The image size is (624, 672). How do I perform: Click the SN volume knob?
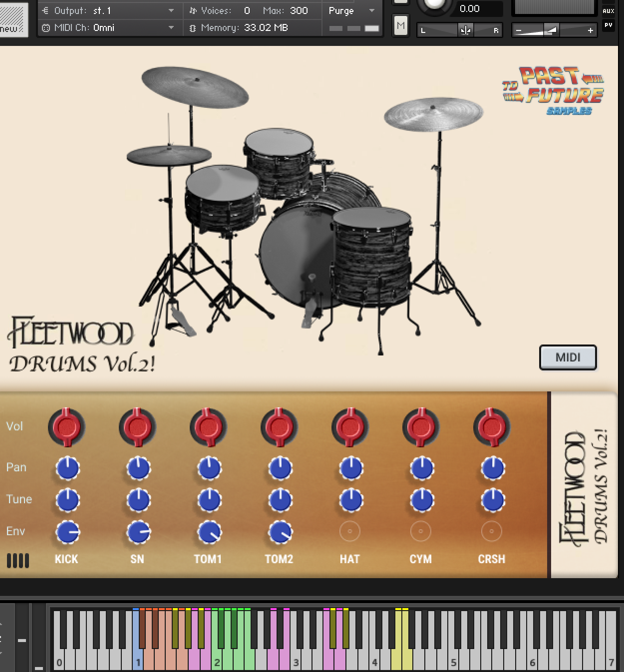pos(137,427)
